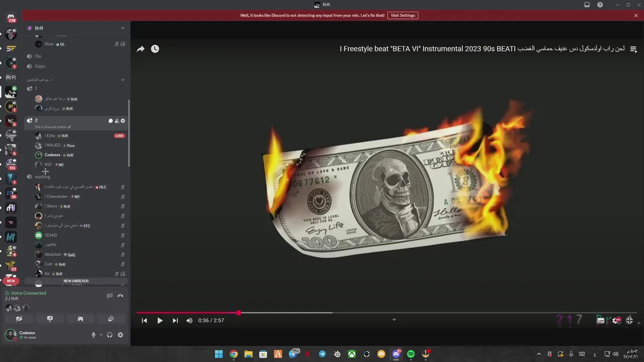
Task: Open Discord Inbox in the title bar
Action: [587, 5]
